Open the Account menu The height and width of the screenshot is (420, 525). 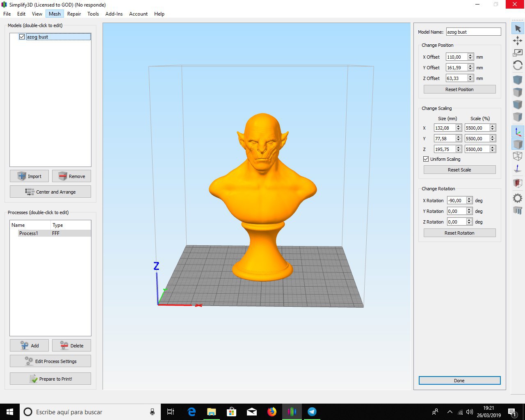tap(138, 14)
